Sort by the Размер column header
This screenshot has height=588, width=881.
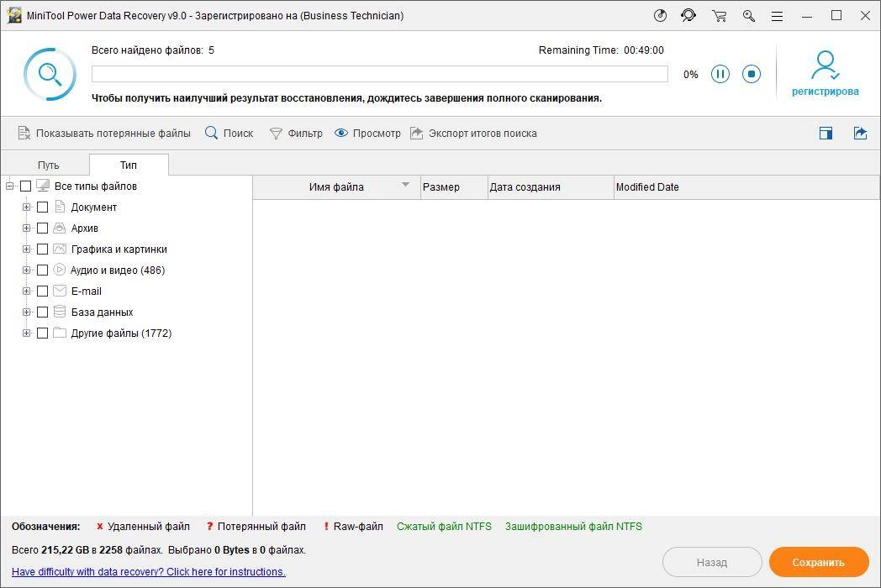(x=454, y=187)
